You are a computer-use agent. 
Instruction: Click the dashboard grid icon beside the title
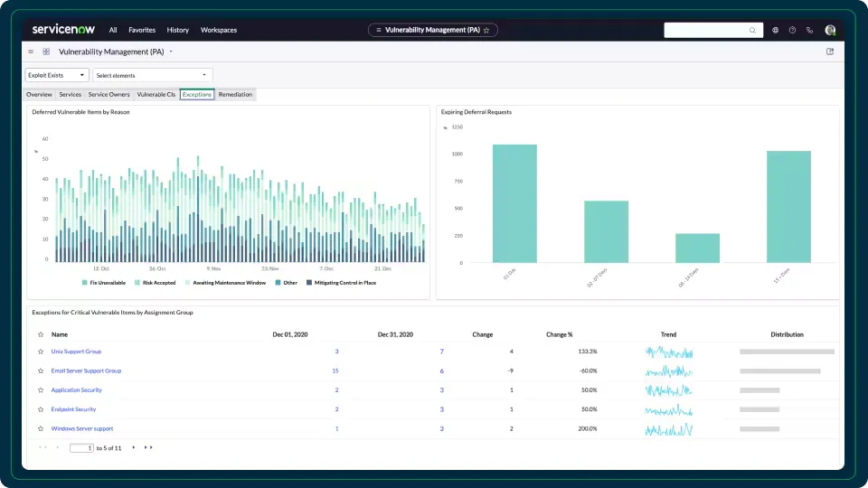pos(46,52)
